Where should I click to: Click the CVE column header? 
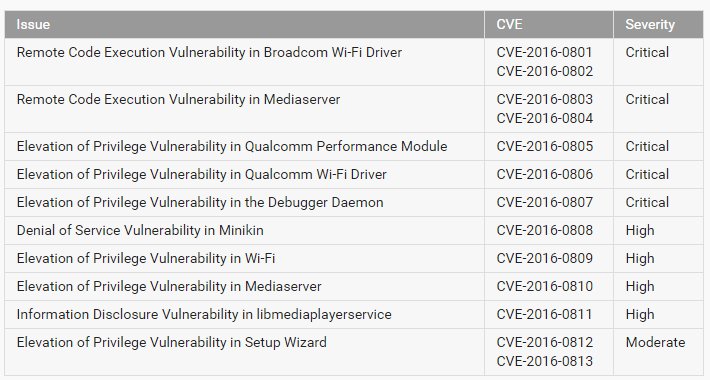[509, 24]
